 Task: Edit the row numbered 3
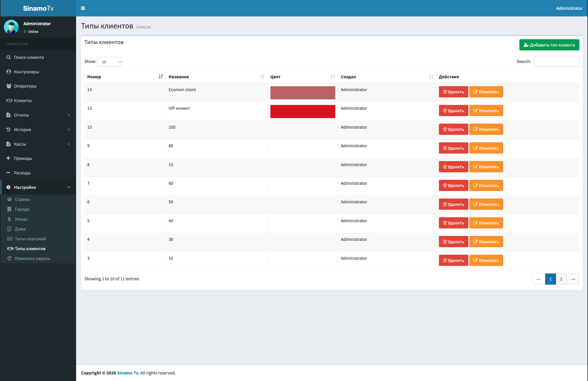[x=486, y=260]
